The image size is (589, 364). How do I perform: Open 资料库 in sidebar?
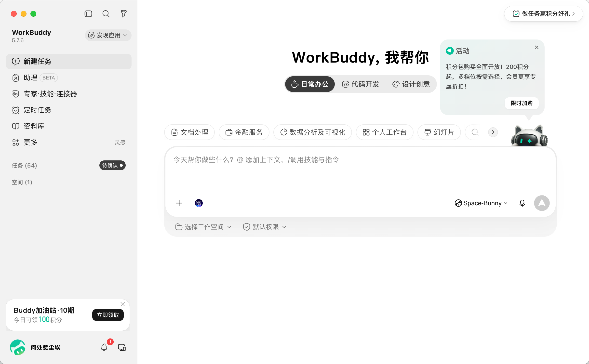point(69,126)
